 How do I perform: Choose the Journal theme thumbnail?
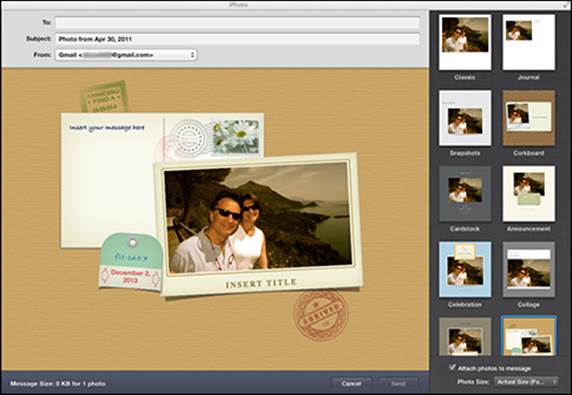pyautogui.click(x=529, y=42)
